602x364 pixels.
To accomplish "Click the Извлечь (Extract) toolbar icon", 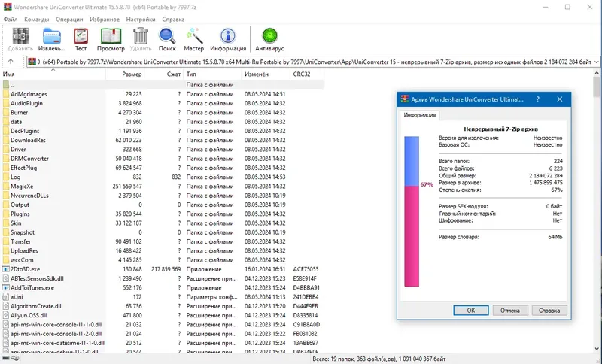I will (51, 40).
